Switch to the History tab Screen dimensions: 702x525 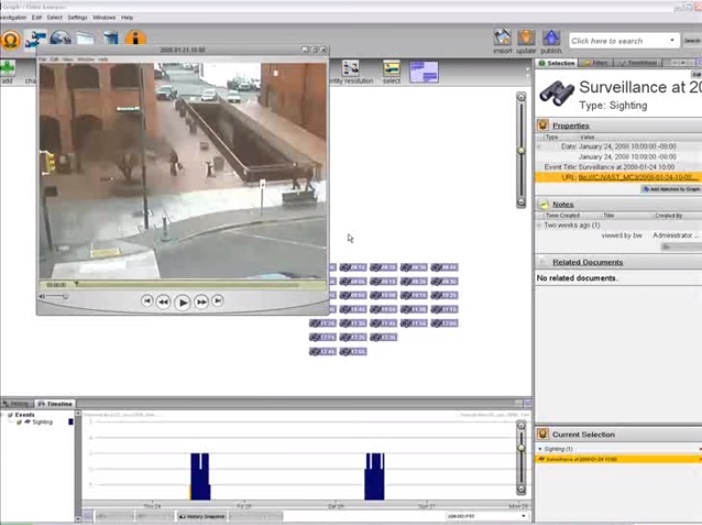coord(17,404)
